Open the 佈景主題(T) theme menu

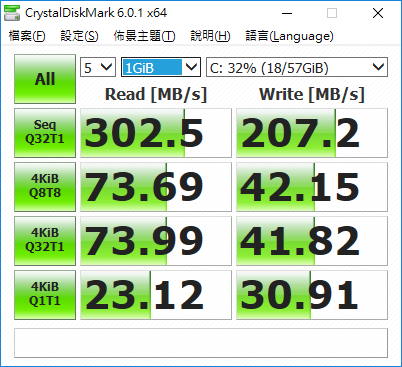[x=144, y=36]
